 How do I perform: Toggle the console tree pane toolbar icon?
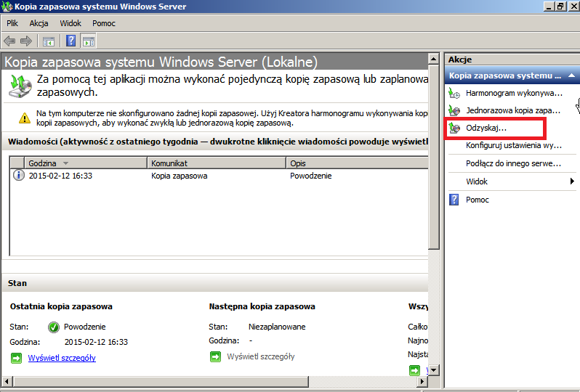tap(49, 41)
